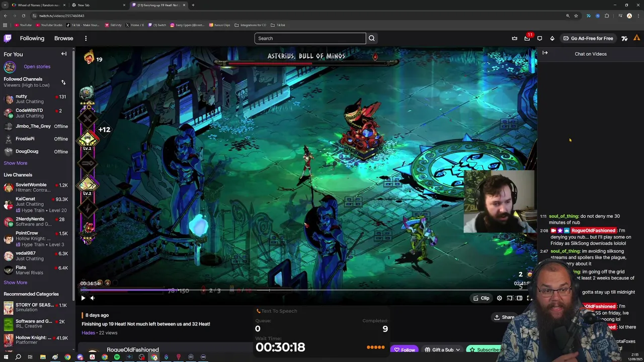This screenshot has width=644, height=362.
Task: Open video player settings gear
Action: pos(499,298)
